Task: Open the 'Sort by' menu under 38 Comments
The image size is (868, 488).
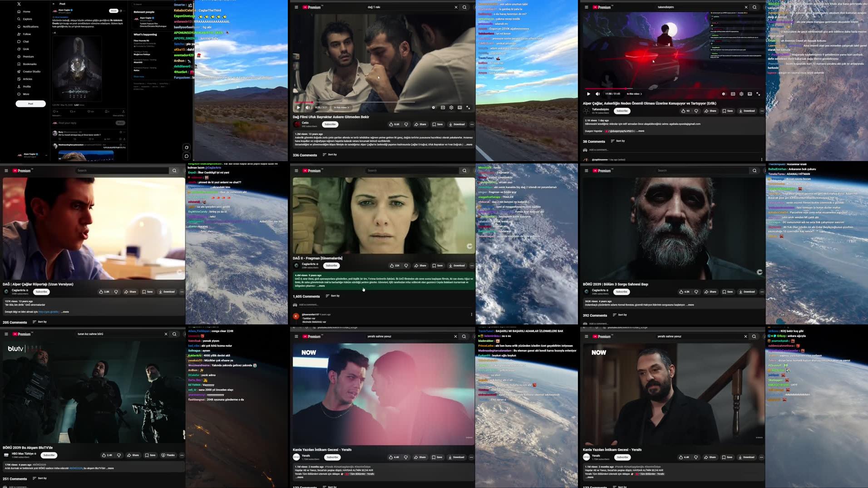Action: (618, 141)
